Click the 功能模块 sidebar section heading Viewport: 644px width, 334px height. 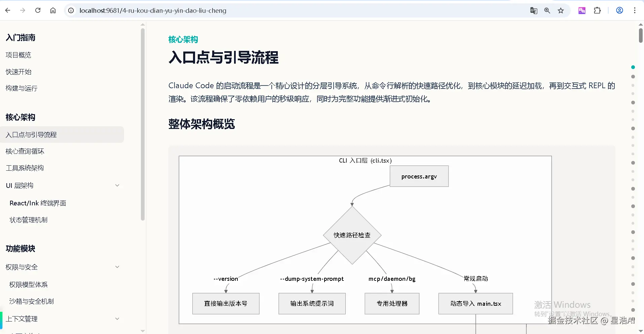(x=21, y=248)
